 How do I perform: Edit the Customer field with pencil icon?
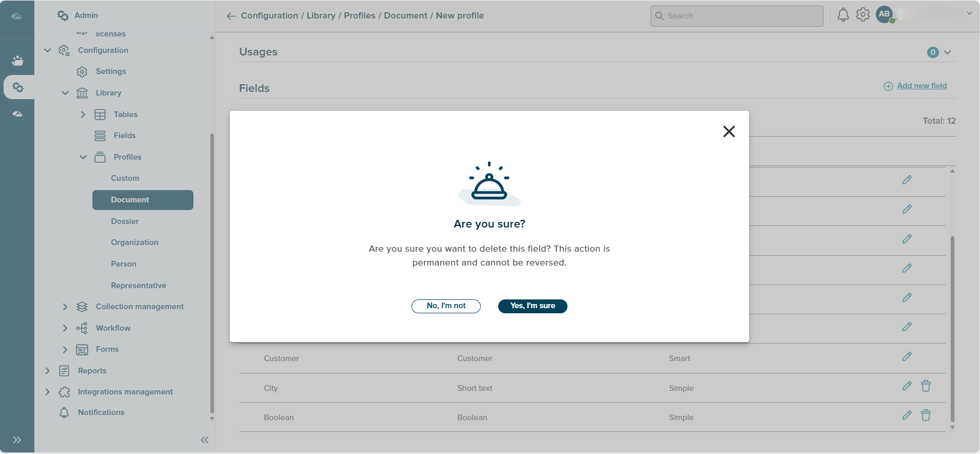coord(907,357)
